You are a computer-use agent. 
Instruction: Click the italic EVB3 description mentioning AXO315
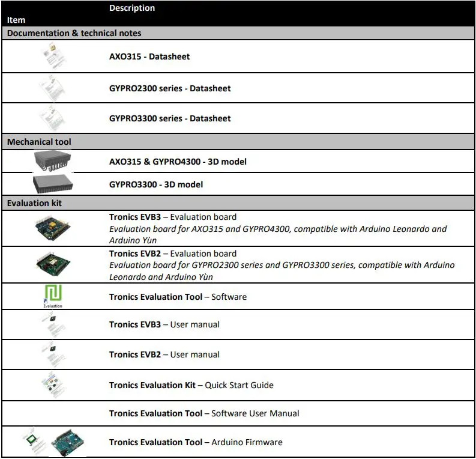278,234
